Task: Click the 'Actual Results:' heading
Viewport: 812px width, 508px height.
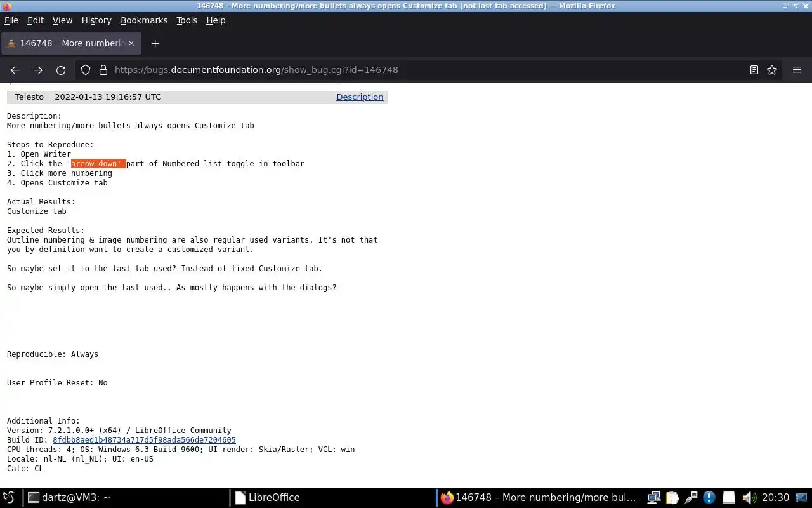Action: (x=41, y=202)
